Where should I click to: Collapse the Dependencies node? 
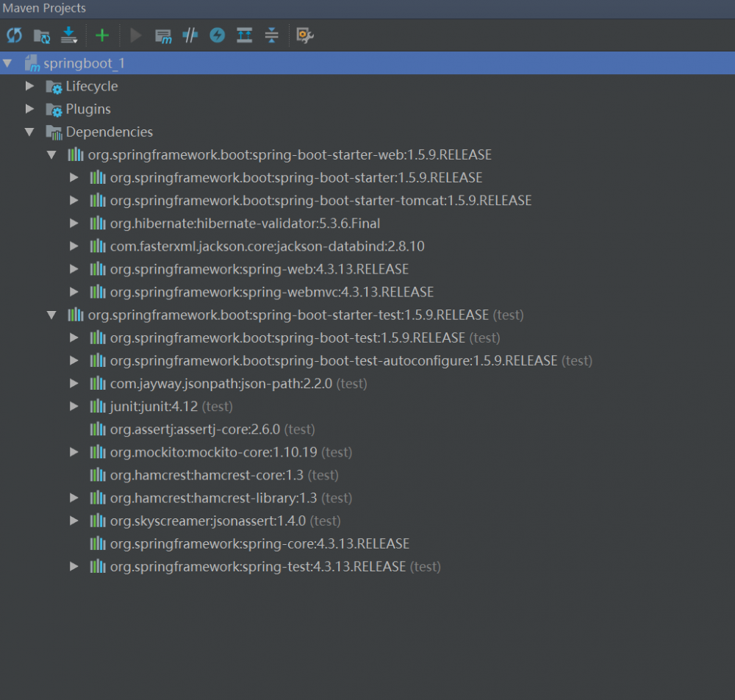(30, 132)
